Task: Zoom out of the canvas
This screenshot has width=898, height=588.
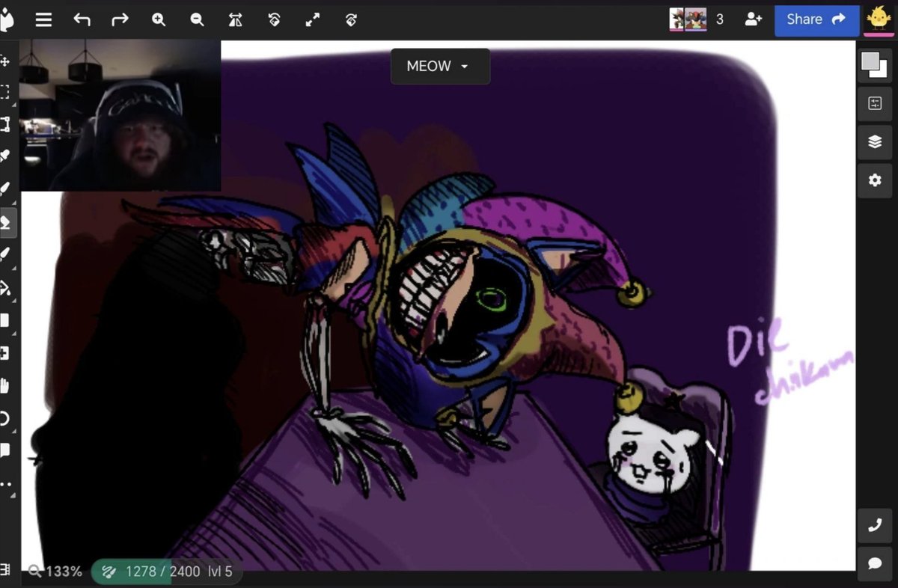Action: (x=197, y=20)
